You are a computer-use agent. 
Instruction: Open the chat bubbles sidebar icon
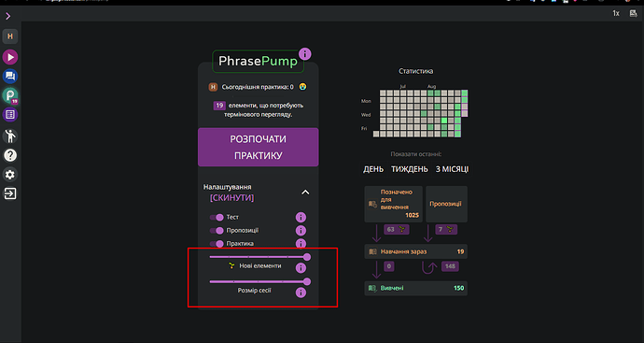[x=10, y=76]
